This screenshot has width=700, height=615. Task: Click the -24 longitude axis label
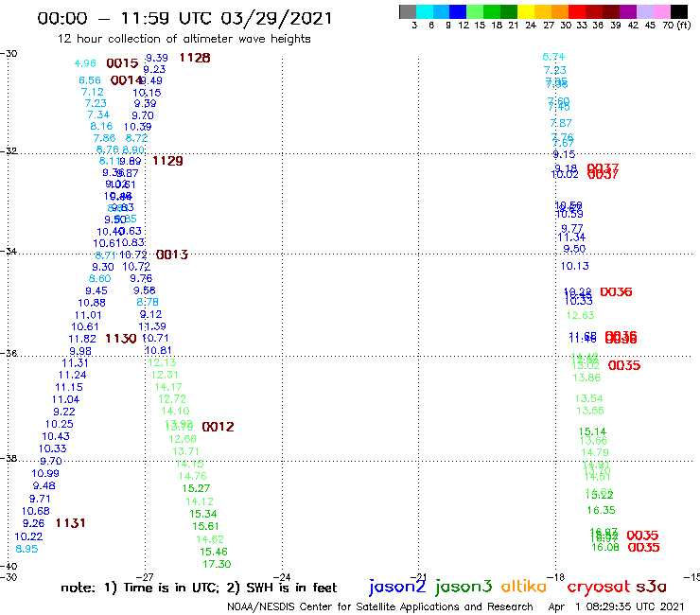[282, 577]
